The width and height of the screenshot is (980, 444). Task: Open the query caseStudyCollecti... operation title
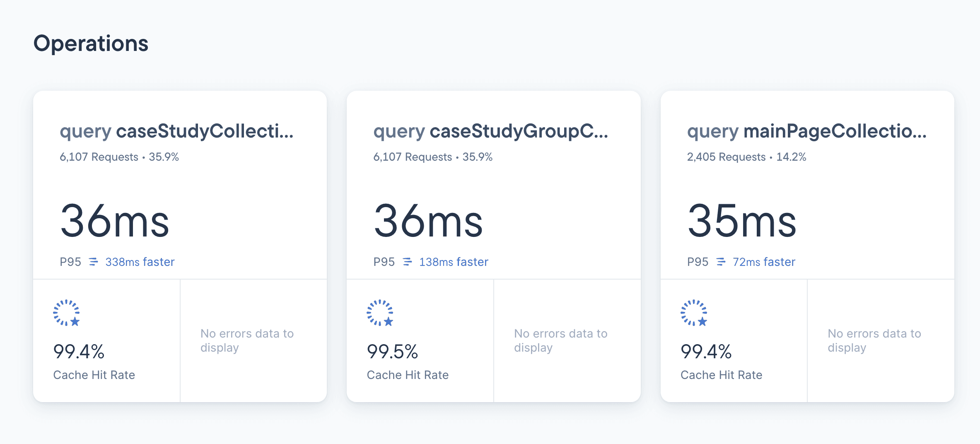coord(176,131)
